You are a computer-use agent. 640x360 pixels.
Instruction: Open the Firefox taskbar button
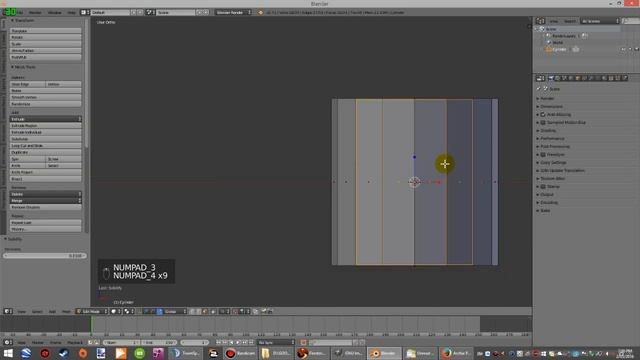click(456, 353)
